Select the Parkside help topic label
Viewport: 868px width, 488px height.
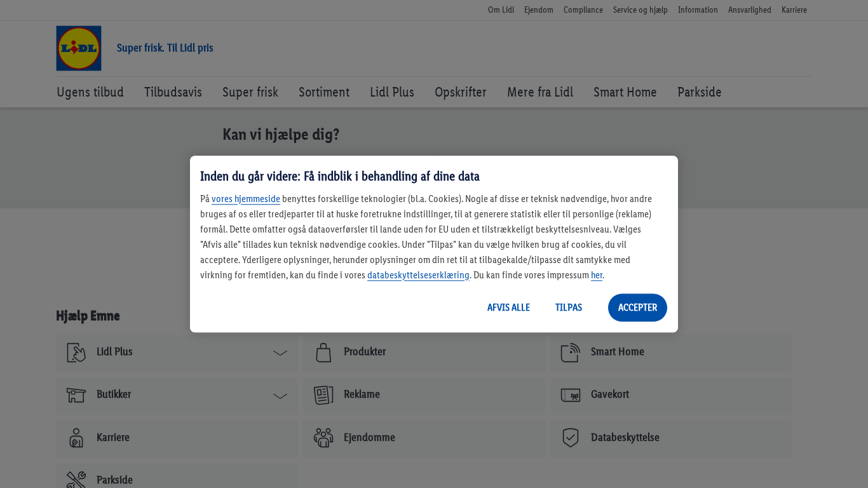tap(114, 480)
